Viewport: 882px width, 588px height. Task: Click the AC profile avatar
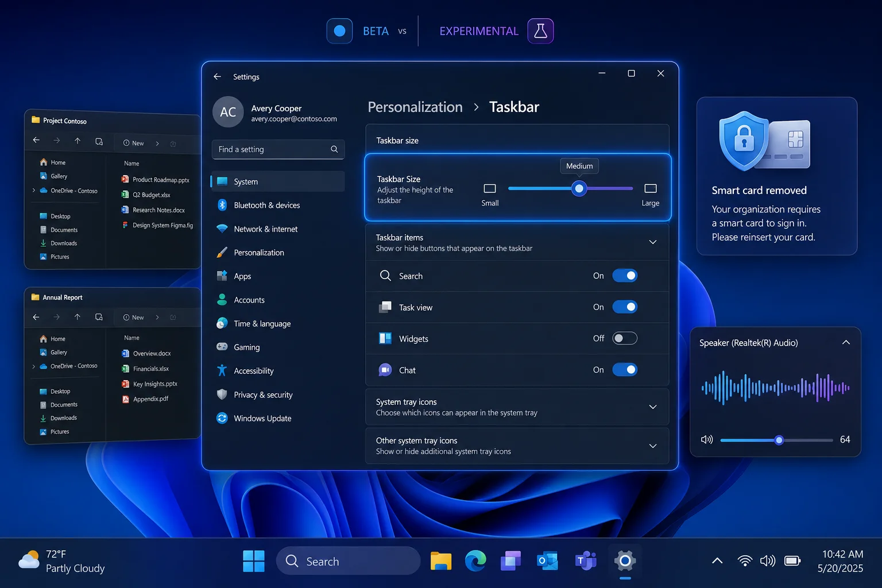tap(228, 112)
